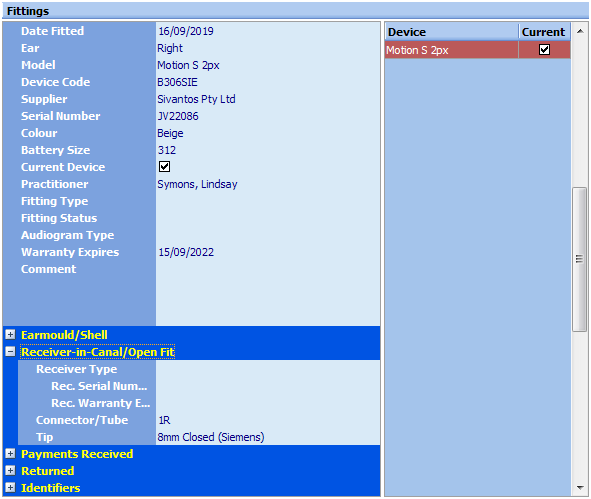Image resolution: width=591 pixels, height=499 pixels.
Task: Click the Receiver Type label
Action: (77, 369)
